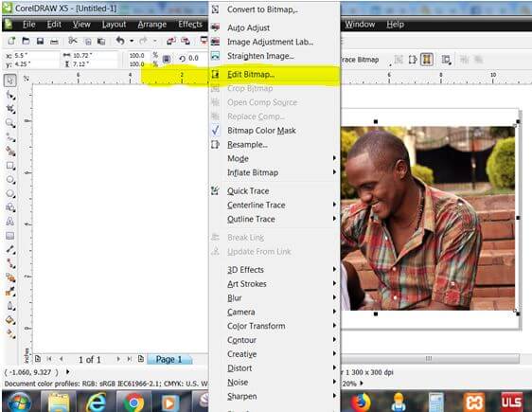Select the Eyedropper tool
The width and height of the screenshot is (532, 412).
(x=10, y=292)
